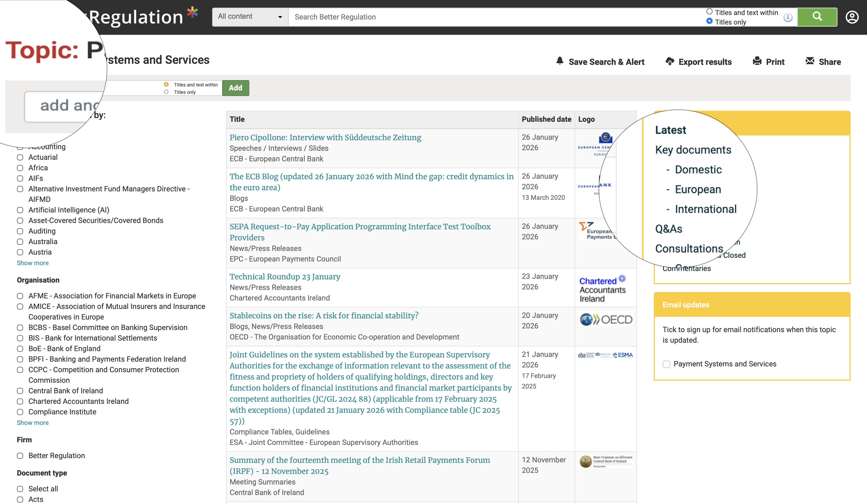Click the Print icon
Viewport: 867px width, 504px height.
click(757, 61)
